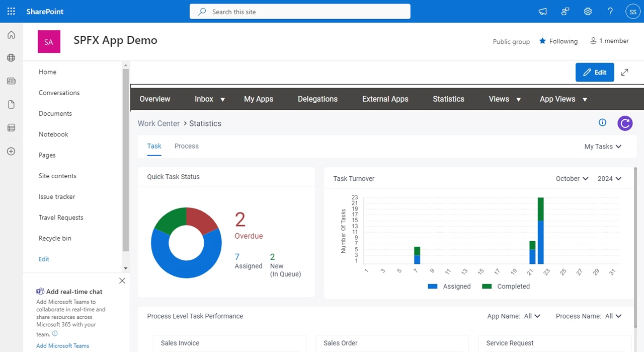Close the Add real-time chat panel
The image size is (644, 352).
pyautogui.click(x=122, y=280)
